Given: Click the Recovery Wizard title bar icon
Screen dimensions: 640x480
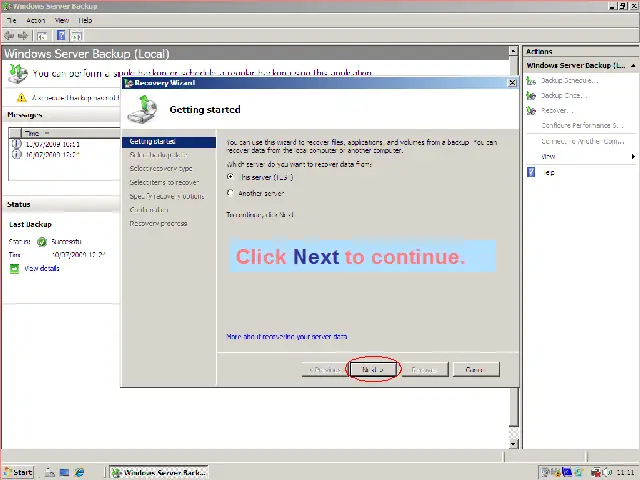Looking at the screenshot, I should tap(129, 83).
